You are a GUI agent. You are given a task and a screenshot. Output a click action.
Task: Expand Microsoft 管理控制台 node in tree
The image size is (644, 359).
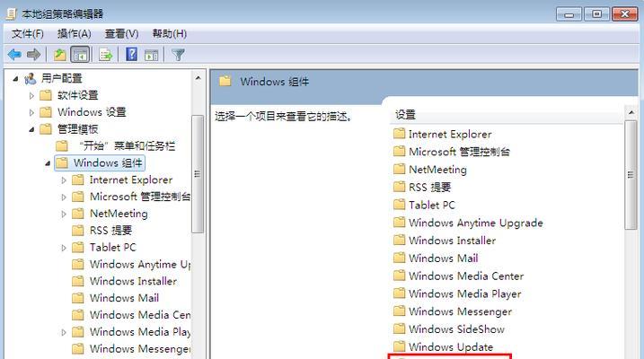pyautogui.click(x=64, y=197)
